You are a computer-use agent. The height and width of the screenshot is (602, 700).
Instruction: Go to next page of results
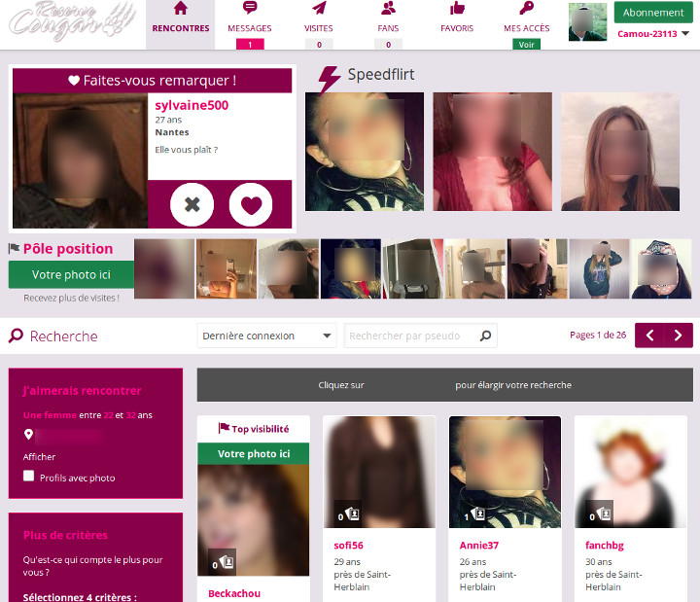pyautogui.click(x=679, y=336)
